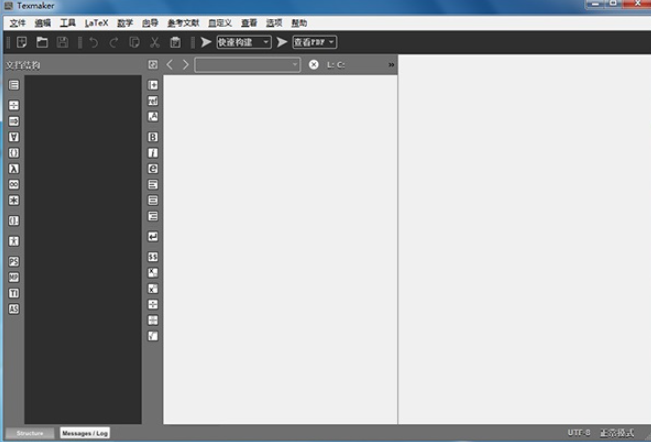651x442 pixels.
Task: Open the 编辑 menu
Action: [42, 23]
